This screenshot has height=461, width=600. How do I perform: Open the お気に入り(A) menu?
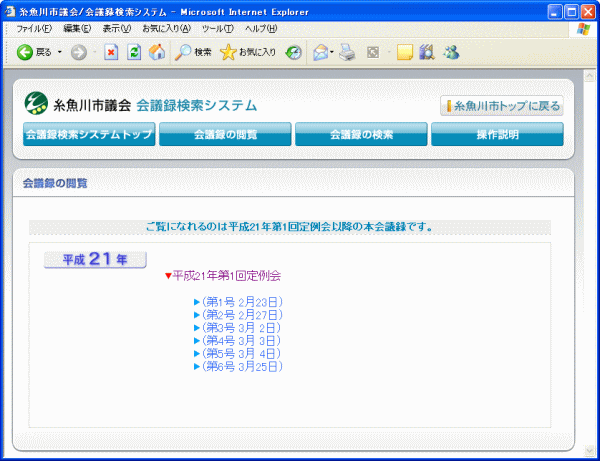pos(166,29)
